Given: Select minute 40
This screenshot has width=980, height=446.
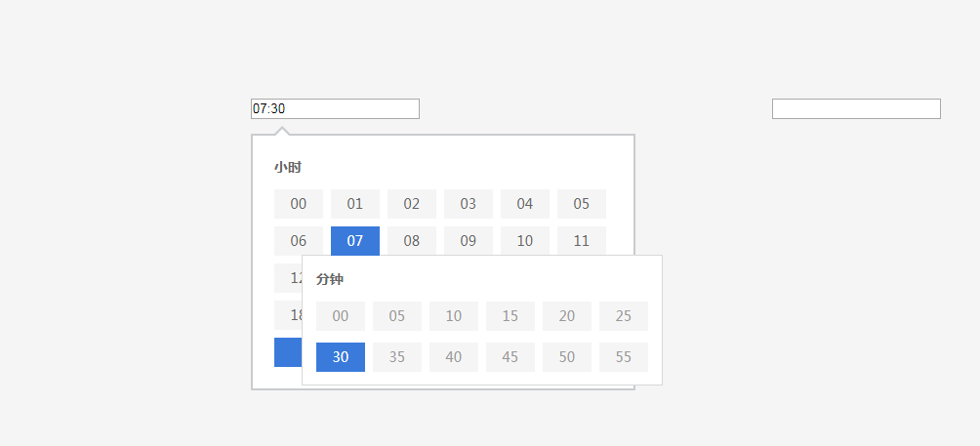Looking at the screenshot, I should (x=454, y=356).
